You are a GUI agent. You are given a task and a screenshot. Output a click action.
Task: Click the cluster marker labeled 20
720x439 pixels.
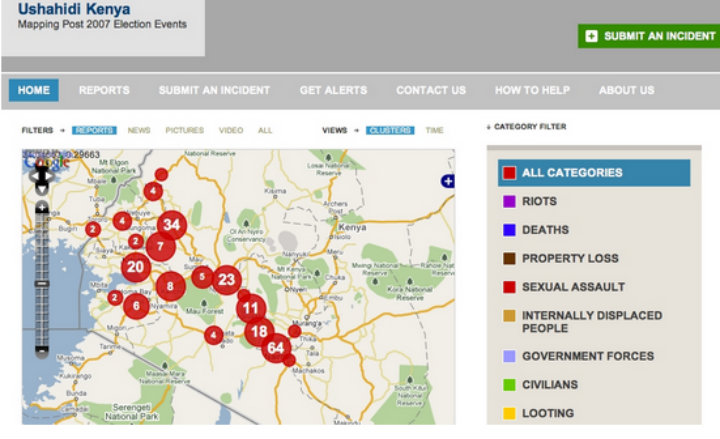click(136, 266)
